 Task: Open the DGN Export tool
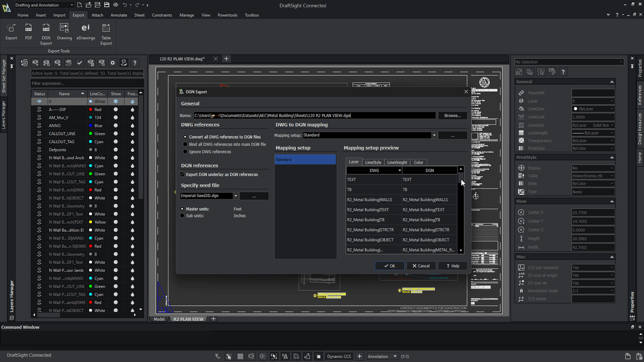point(46,32)
